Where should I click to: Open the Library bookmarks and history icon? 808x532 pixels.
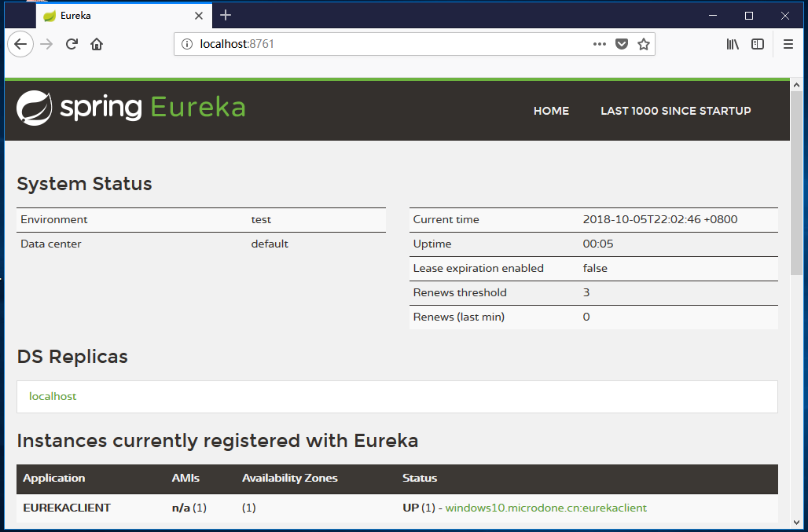click(733, 44)
